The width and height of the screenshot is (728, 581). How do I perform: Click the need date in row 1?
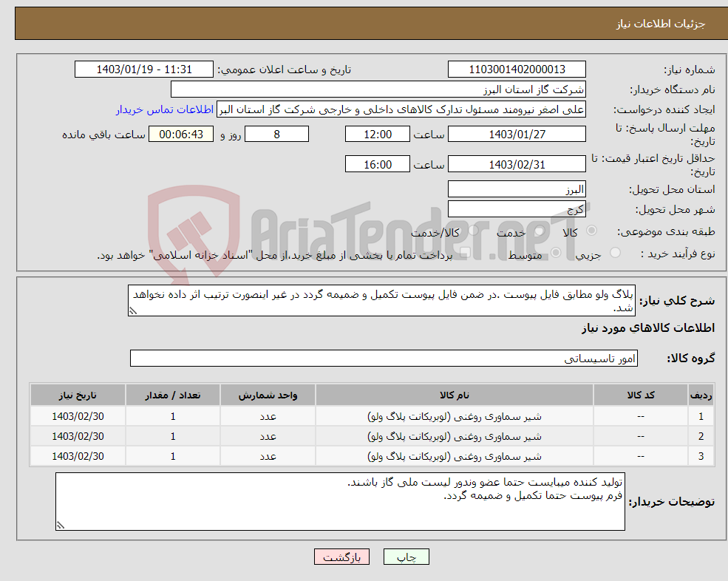tap(78, 417)
